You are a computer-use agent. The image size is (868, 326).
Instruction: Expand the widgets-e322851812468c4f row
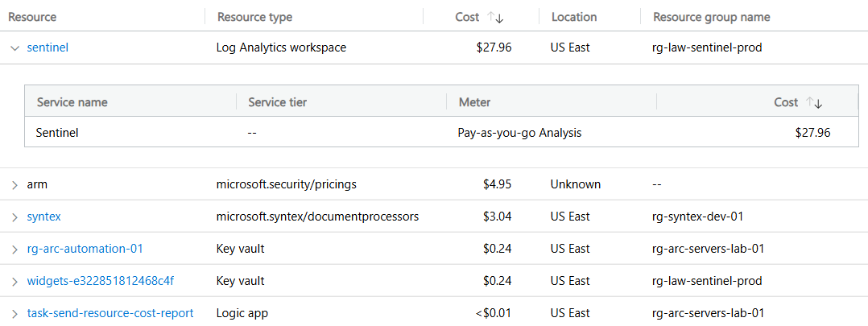click(x=14, y=281)
